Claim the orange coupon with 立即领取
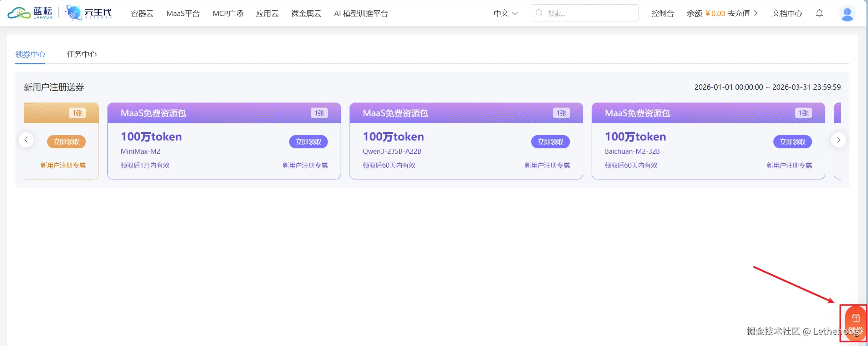This screenshot has width=868, height=346. (66, 142)
